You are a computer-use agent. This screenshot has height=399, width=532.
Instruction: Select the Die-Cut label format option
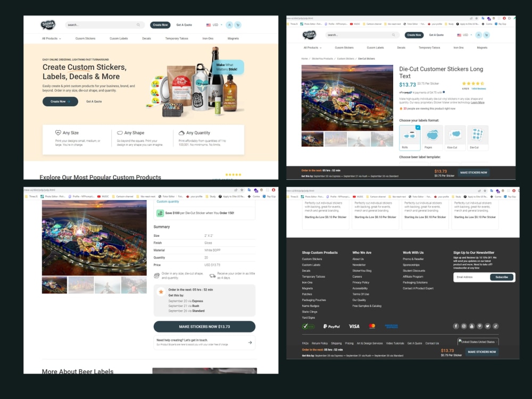(478, 138)
